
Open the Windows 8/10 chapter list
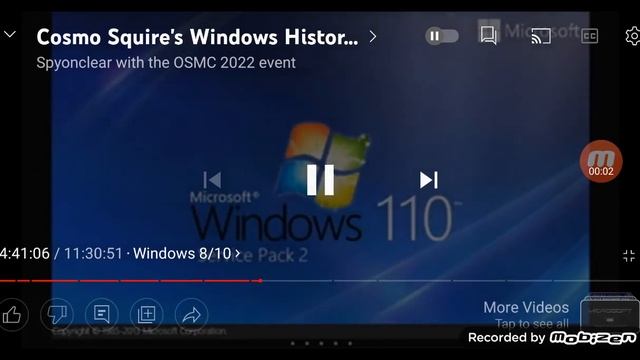[187, 253]
